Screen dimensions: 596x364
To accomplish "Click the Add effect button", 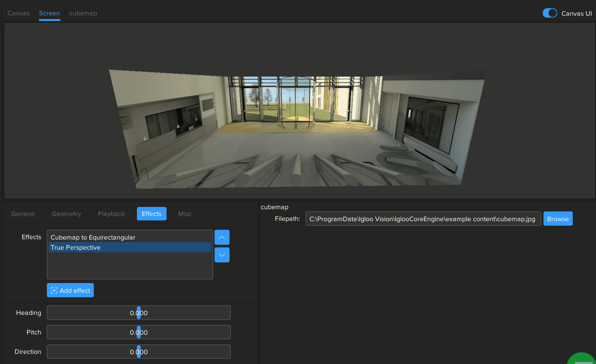I will 70,290.
